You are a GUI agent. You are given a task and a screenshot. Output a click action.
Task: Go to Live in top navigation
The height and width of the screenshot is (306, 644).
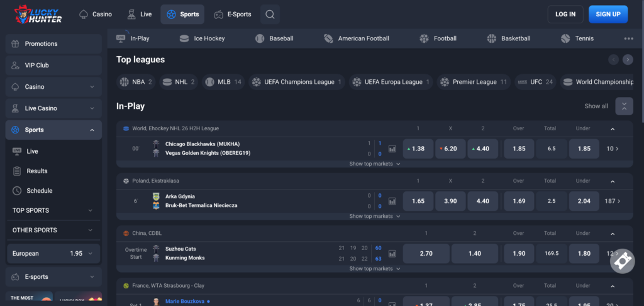tap(139, 14)
